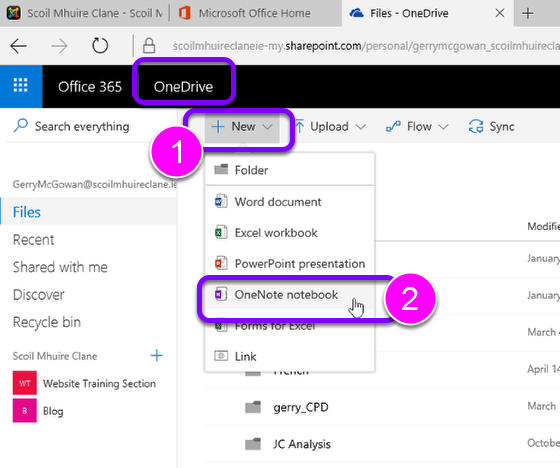Open the JC Analysis folder name
Viewport: 560px width, 468px height.
pos(302,444)
